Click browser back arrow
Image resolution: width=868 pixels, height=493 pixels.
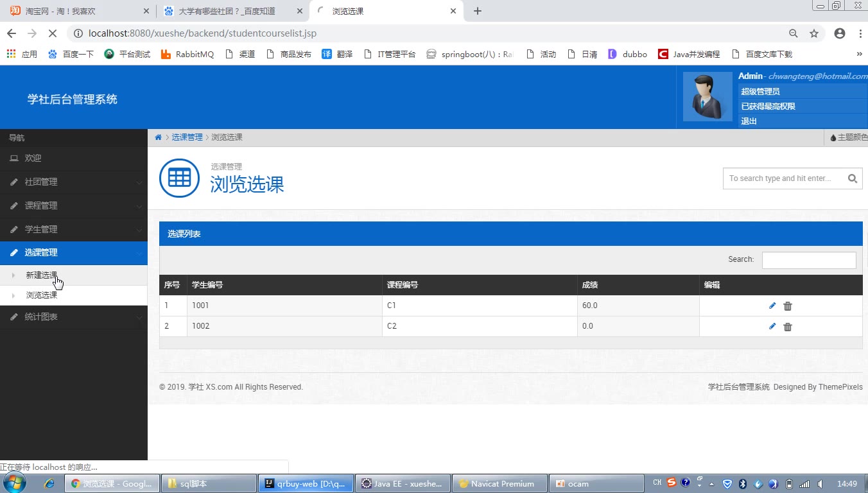(12, 33)
